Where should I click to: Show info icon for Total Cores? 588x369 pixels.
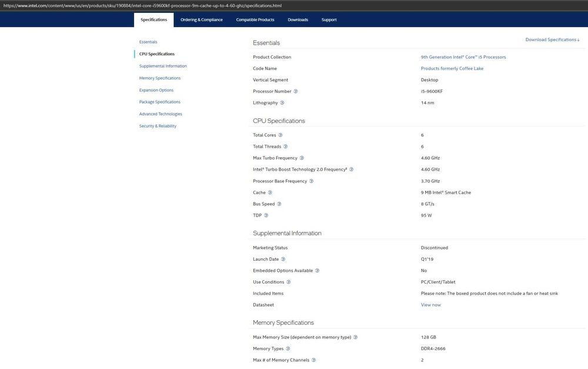[280, 135]
